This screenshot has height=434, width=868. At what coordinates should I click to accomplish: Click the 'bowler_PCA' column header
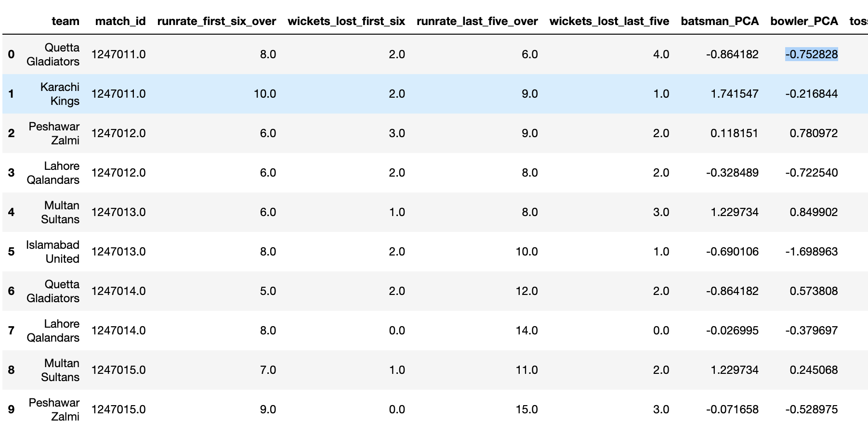click(x=804, y=21)
